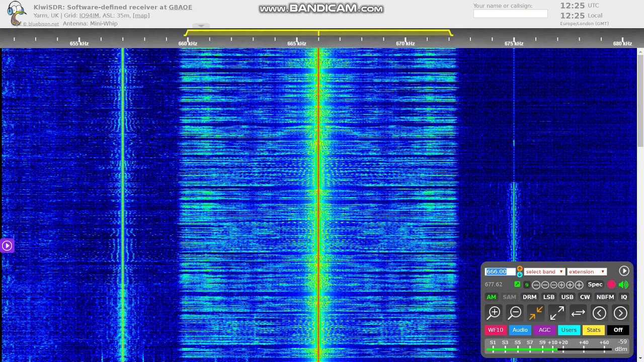Mute audio with the green speaker icon

tap(623, 285)
